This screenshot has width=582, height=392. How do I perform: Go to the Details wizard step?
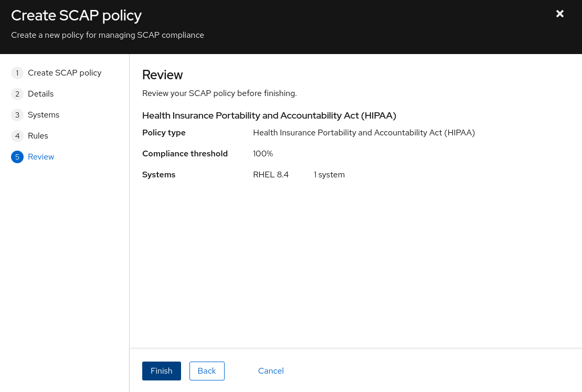point(40,94)
